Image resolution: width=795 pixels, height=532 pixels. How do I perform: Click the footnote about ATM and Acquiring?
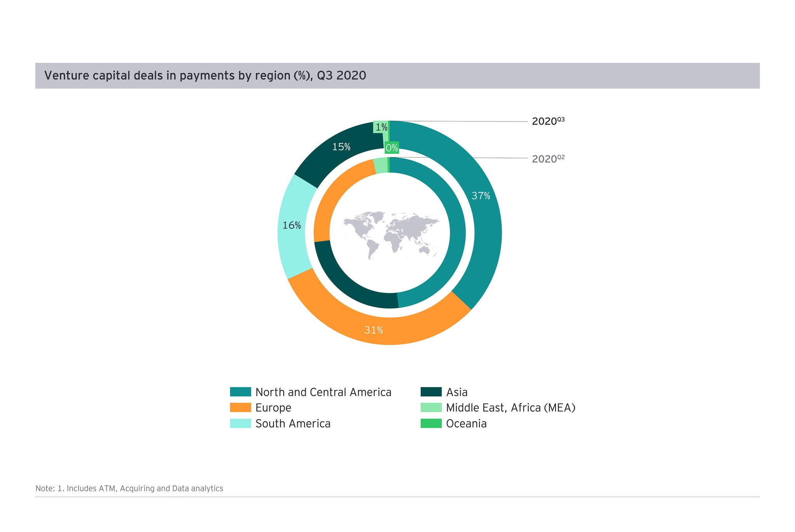click(x=129, y=488)
